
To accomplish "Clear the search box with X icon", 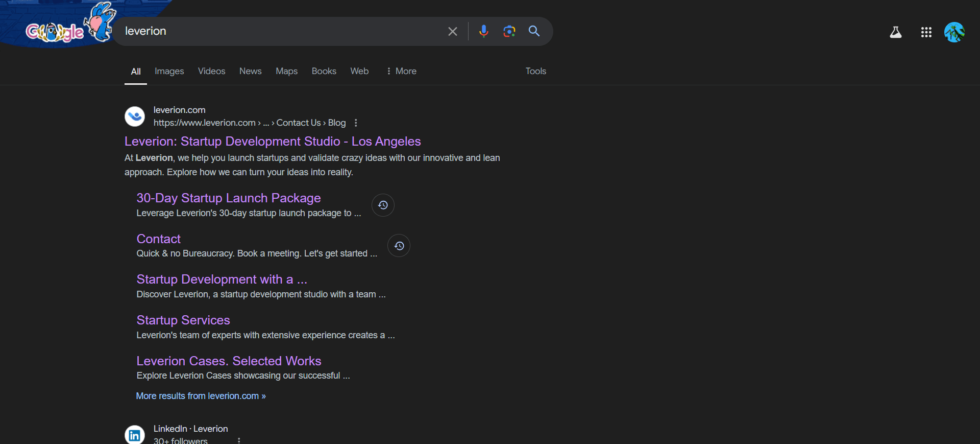I will [x=453, y=32].
